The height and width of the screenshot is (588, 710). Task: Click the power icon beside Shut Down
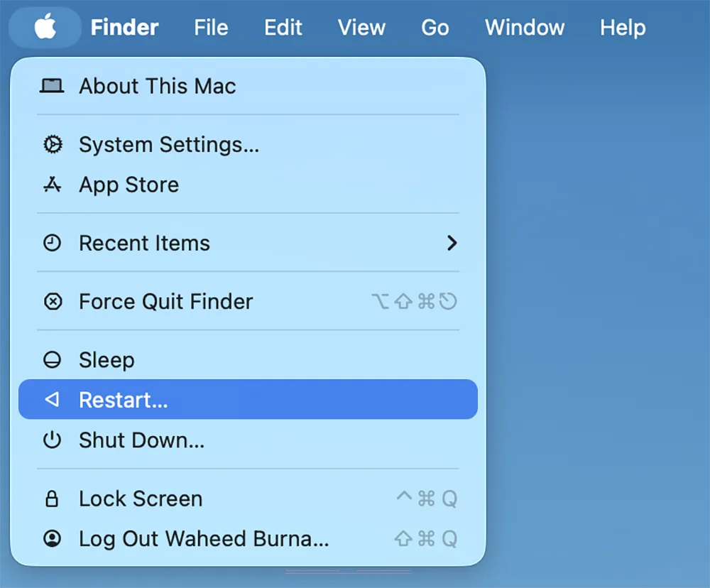53,440
